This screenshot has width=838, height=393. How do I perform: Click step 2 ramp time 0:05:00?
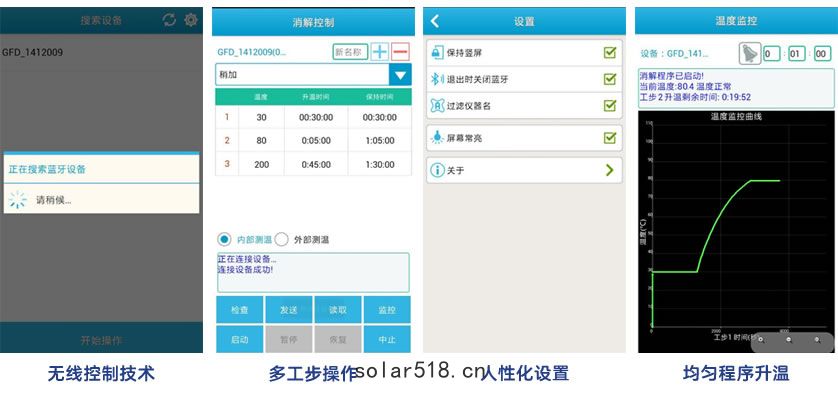pos(316,141)
